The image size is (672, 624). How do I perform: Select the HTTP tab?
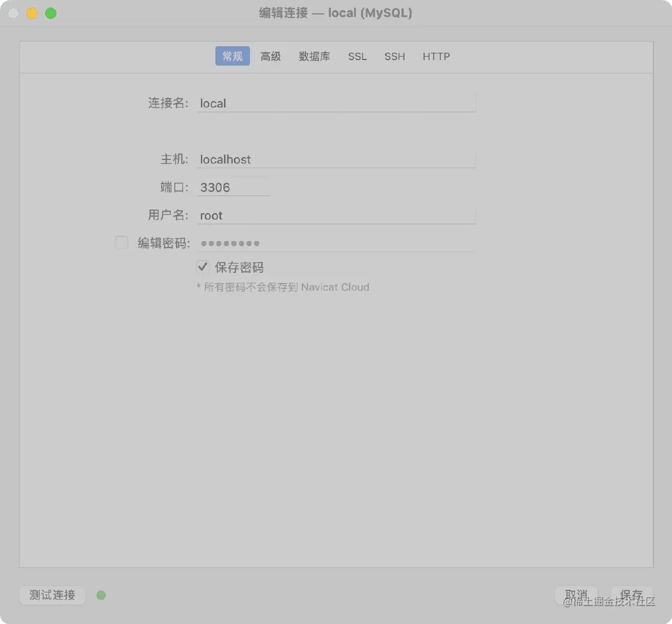(436, 56)
